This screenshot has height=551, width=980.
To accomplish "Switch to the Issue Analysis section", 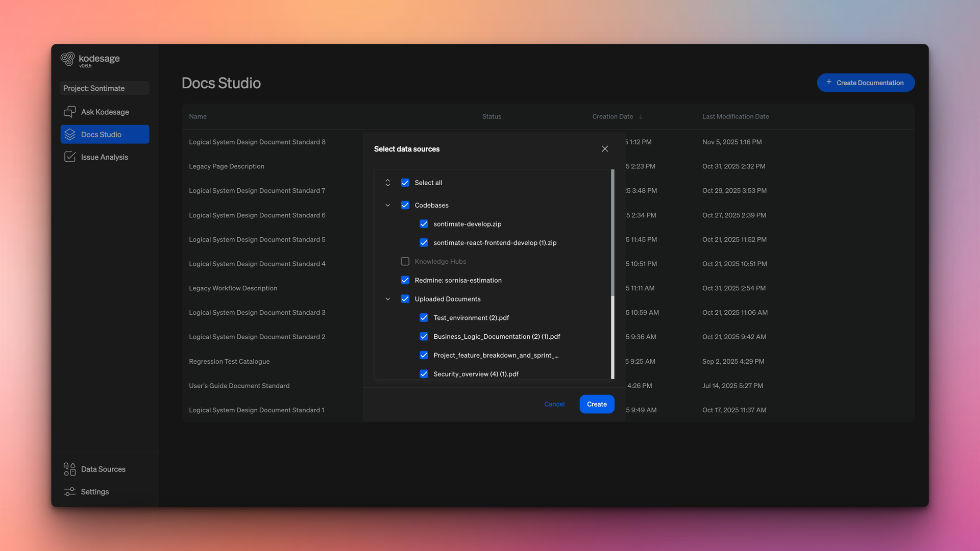I will coord(105,157).
